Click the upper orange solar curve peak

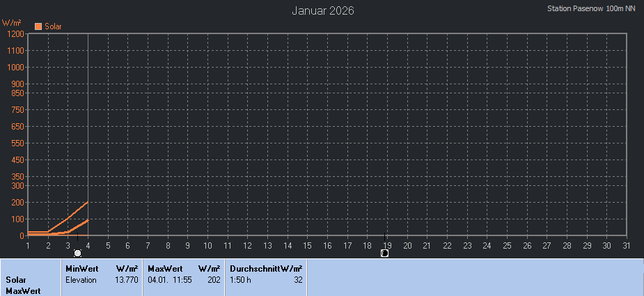tap(87, 202)
